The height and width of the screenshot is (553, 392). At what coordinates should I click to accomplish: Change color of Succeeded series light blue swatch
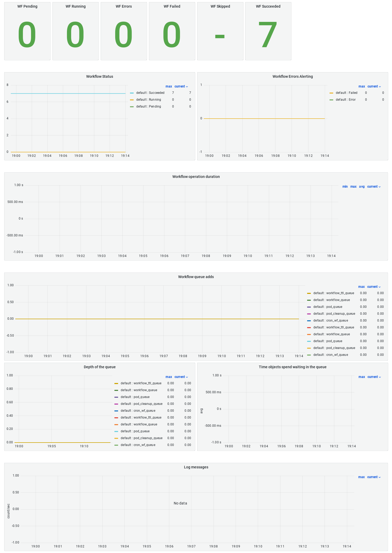pos(132,93)
